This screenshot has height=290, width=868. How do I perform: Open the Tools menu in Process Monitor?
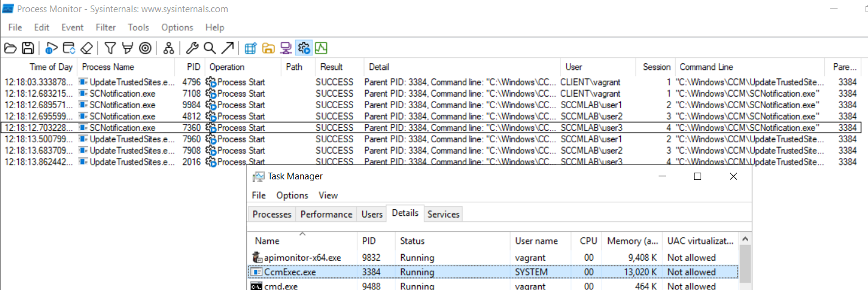(138, 27)
